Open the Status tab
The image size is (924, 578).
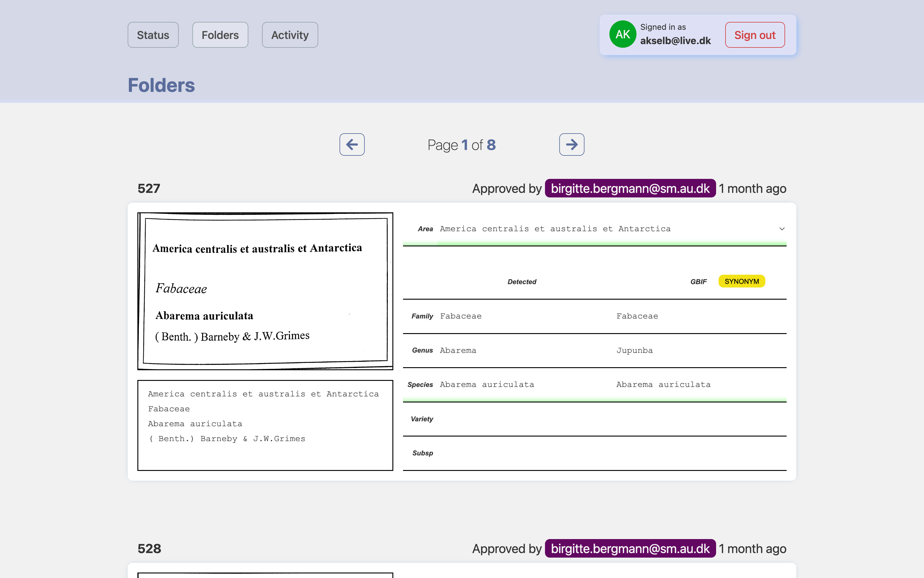[x=153, y=35]
